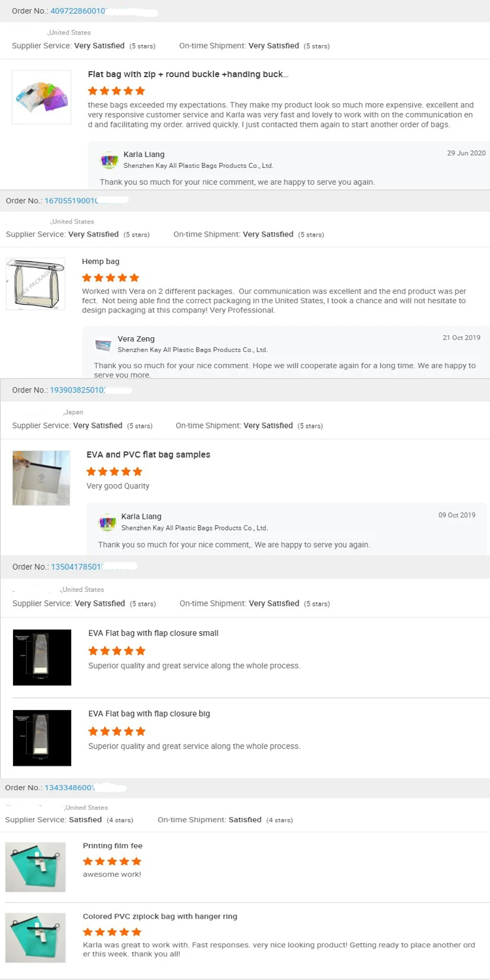Screen dimensions: 490x980
Task: Open EVA and PVC flat bag samples thumbnail
Action: point(41,478)
